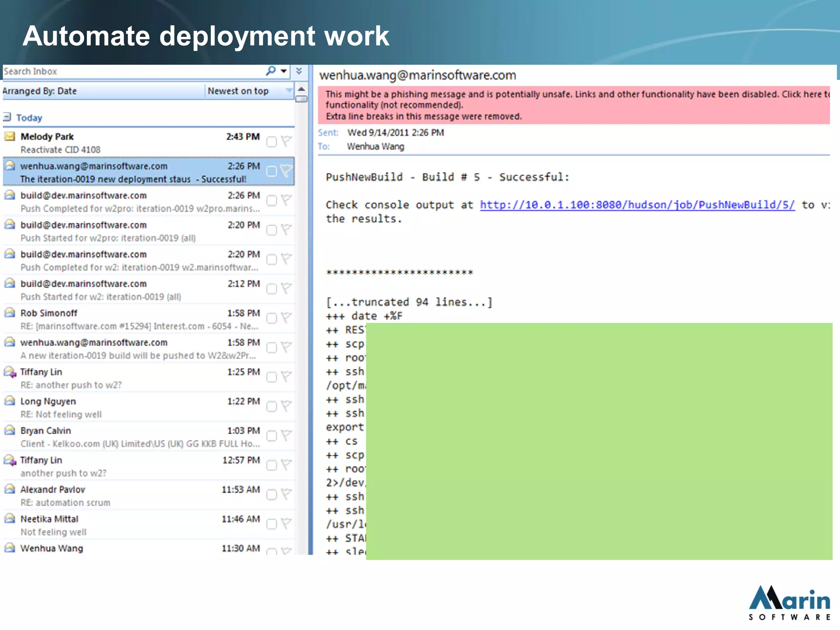Toggle category box on 'Push Started for w2:' email
840x630 pixels.
(x=272, y=289)
